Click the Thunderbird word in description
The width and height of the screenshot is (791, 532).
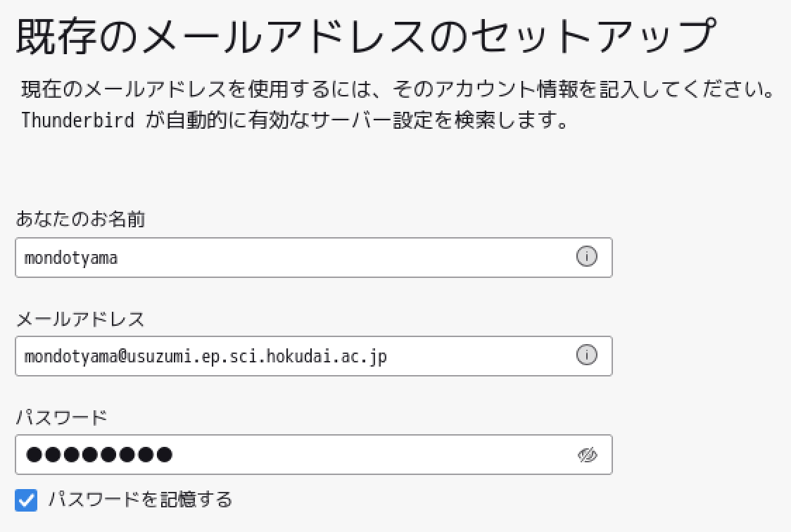77,120
